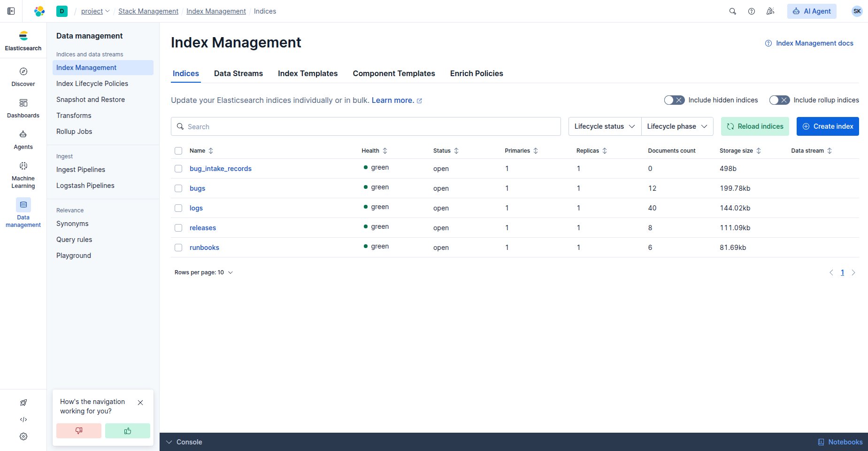
Task: Open the settings gear in sidebar
Action: (23, 436)
